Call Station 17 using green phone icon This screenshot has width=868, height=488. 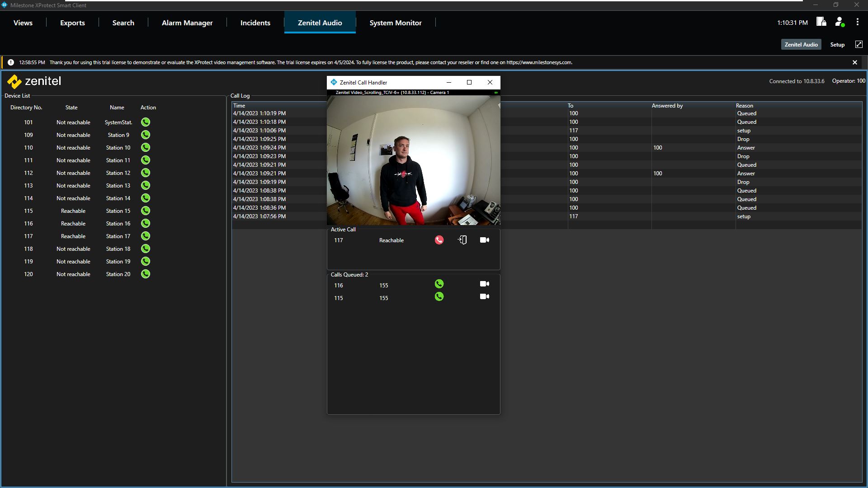[145, 236]
